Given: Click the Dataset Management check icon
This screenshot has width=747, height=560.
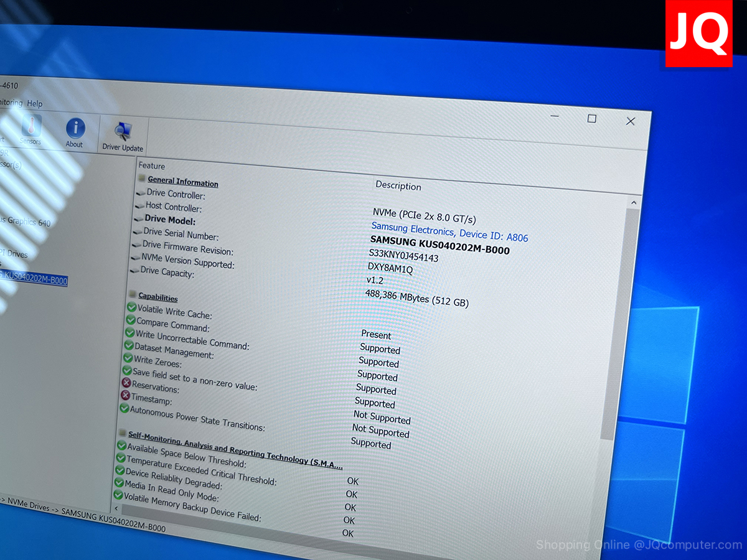Looking at the screenshot, I should [129, 345].
